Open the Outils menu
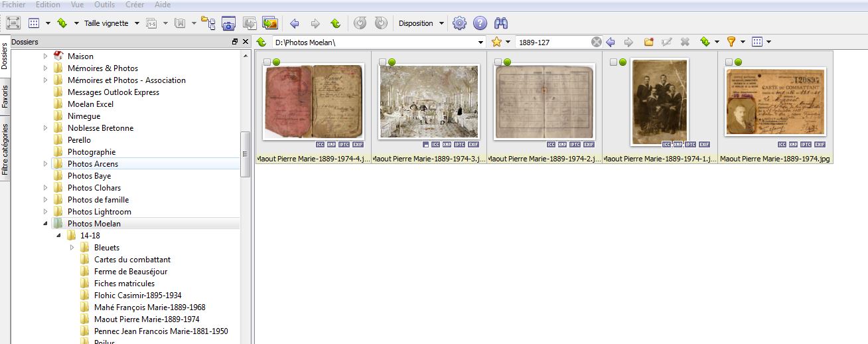Viewport: 868px width, 344px height. pos(104,5)
